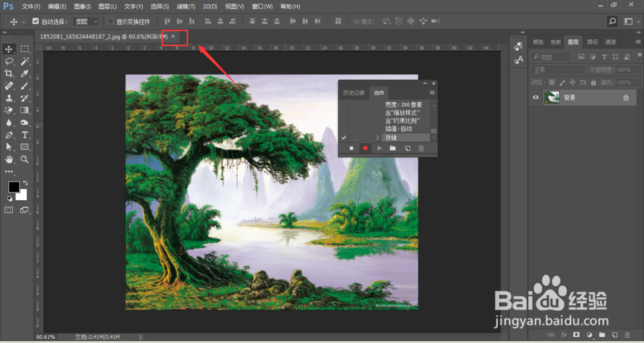Screen dimensions: 644x343
Task: Click the change screen mode icon
Action: click(24, 210)
